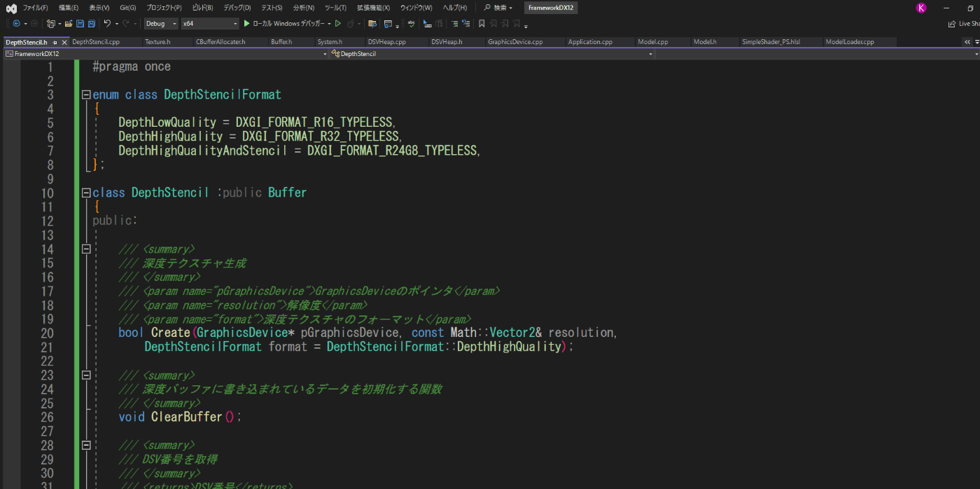Open the Git(G) menu
This screenshot has height=489, width=980.
[128, 8]
